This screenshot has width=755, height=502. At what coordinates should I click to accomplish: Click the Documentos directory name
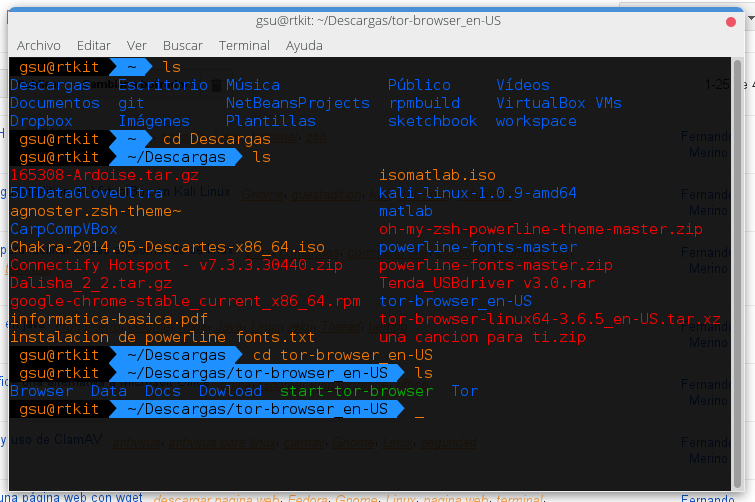[55, 103]
